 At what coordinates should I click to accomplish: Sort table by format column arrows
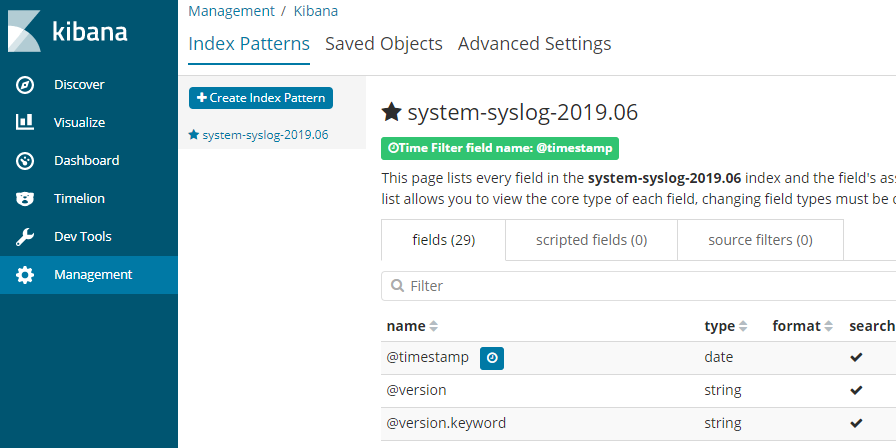pos(829,326)
